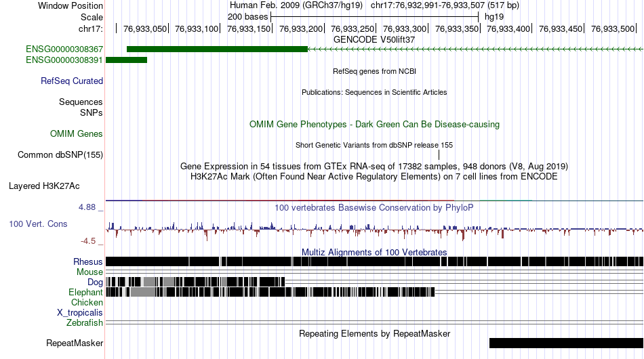Click the 100 Vert. Cons track label

coord(38,224)
